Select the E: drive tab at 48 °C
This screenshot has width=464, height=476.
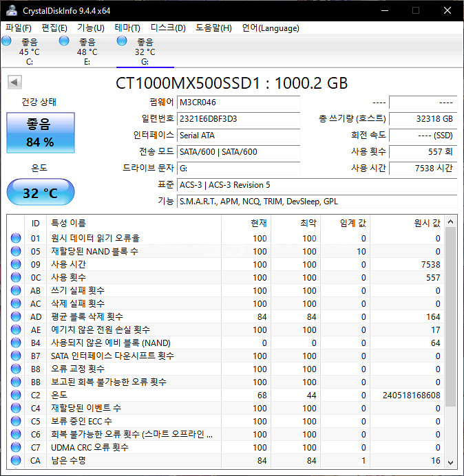point(87,52)
